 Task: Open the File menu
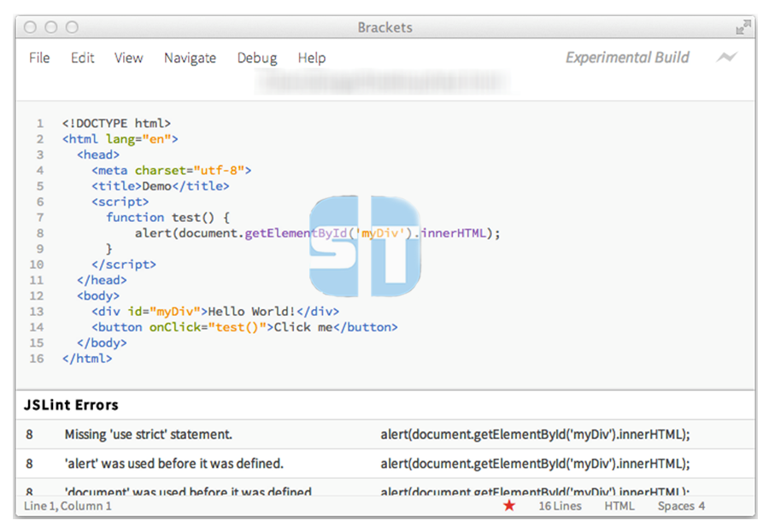pos(39,58)
